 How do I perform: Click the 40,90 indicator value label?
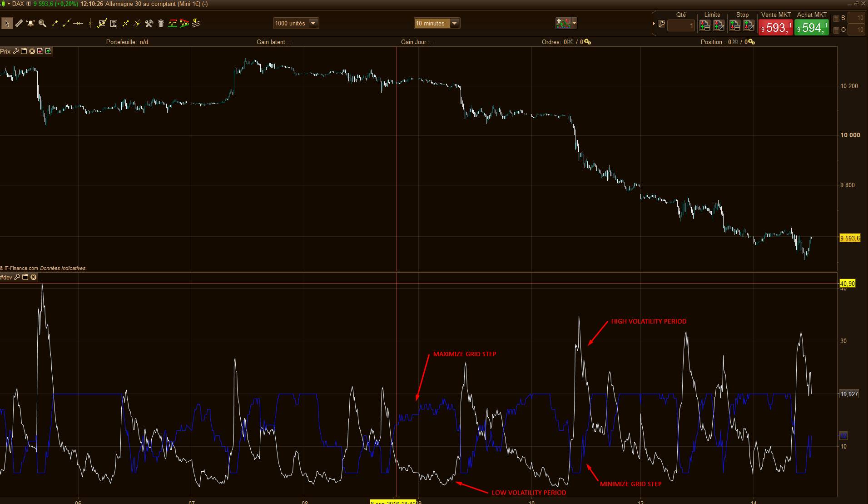click(x=848, y=284)
